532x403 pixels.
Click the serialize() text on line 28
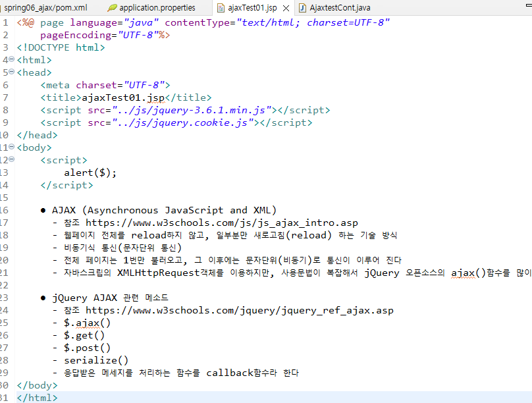(96, 360)
